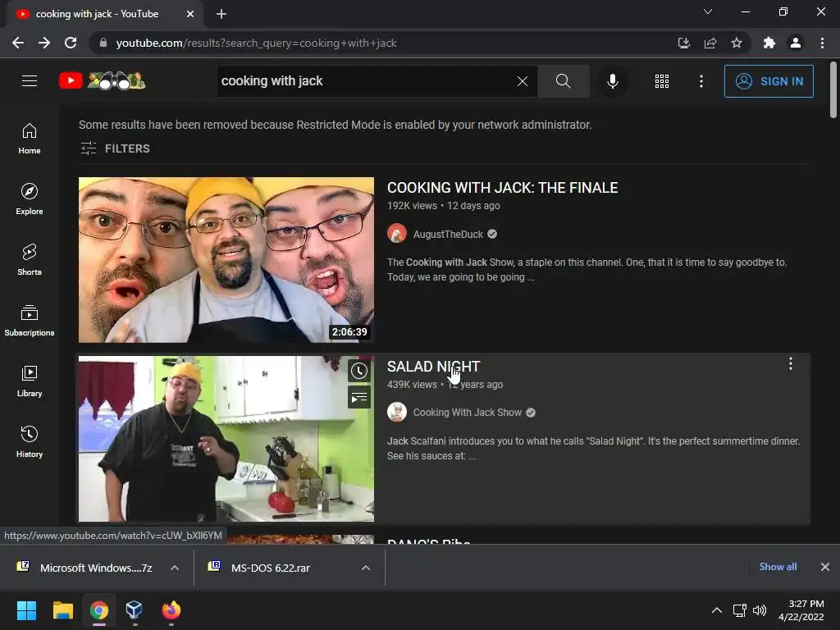
Task: Add SALAD NIGHT to queue
Action: (359, 398)
